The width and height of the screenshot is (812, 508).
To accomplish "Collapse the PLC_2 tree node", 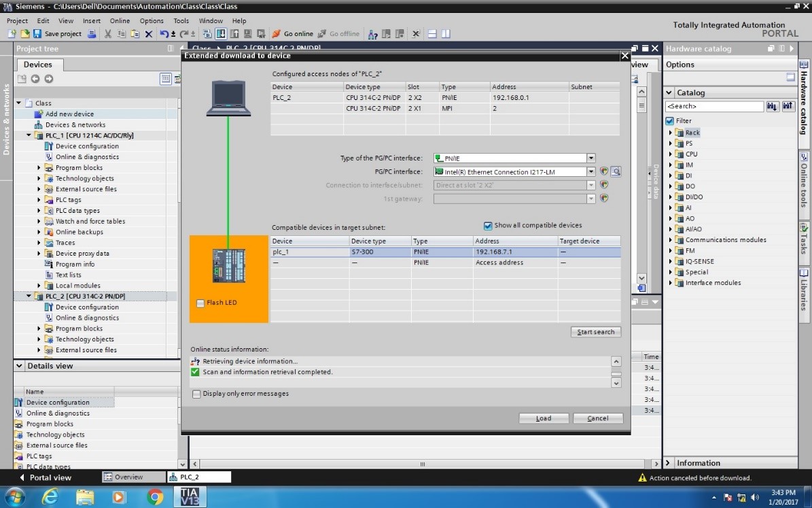I will 29,296.
